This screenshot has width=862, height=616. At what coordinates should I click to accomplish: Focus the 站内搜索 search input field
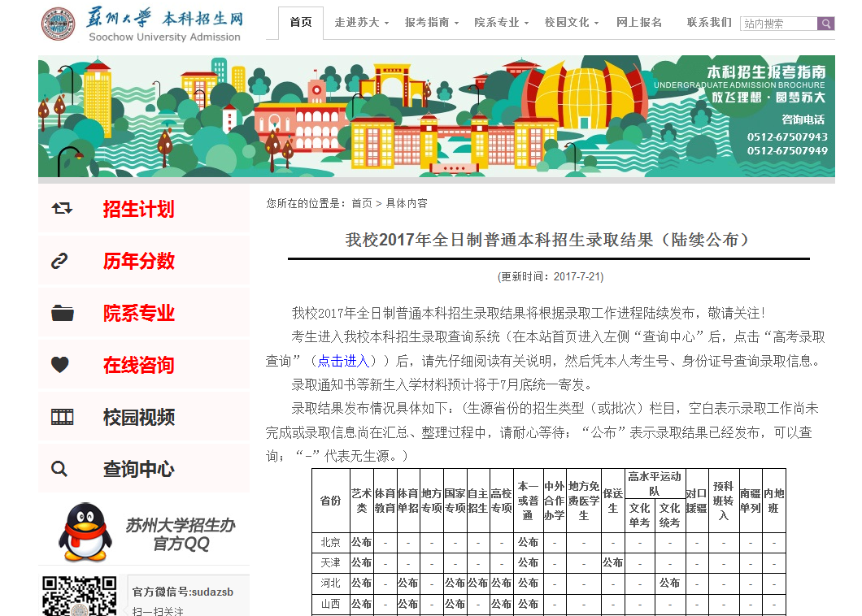[x=778, y=24]
